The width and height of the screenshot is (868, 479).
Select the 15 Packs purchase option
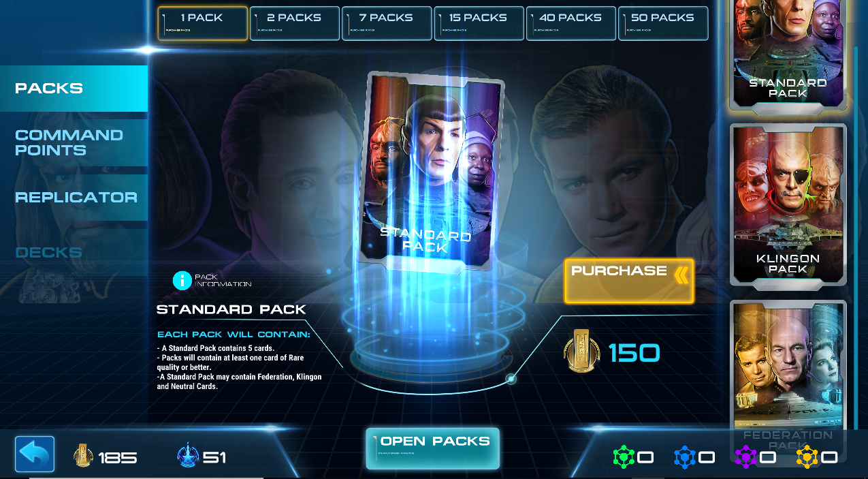[479, 23]
